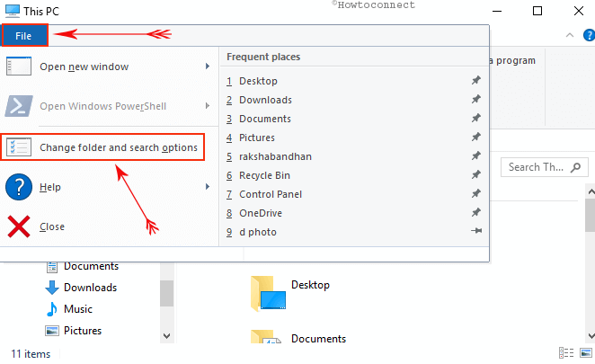Maximize the This PC window

537,11
